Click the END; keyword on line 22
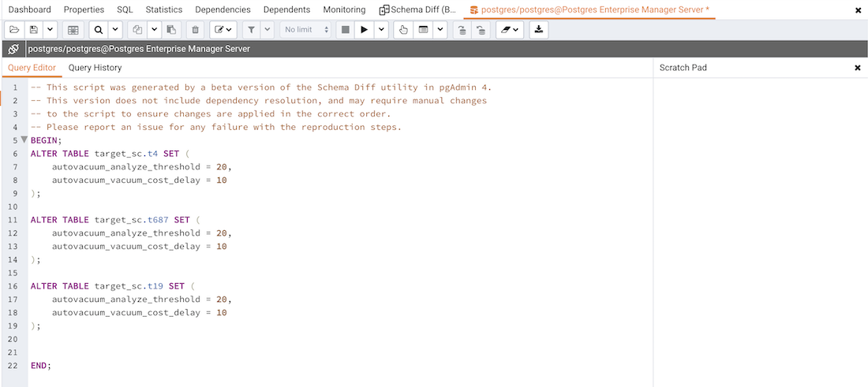This screenshot has width=868, height=387. (41, 366)
